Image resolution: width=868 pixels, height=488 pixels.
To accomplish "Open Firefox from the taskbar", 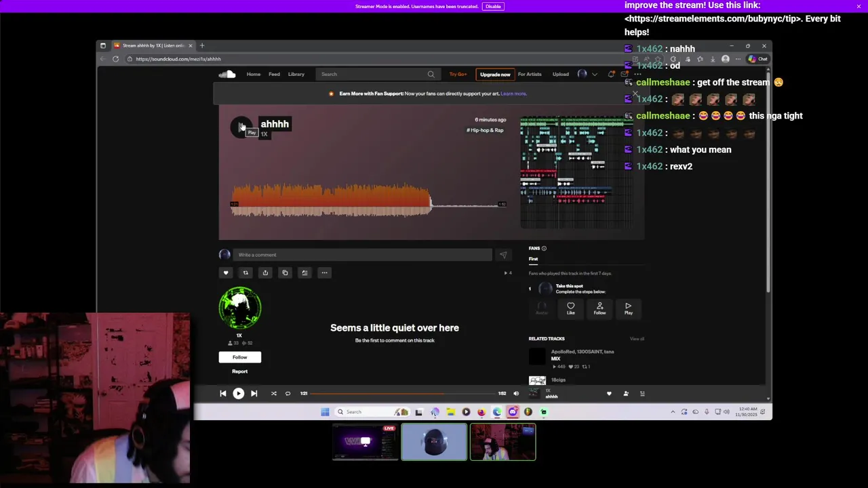I will [x=481, y=412].
